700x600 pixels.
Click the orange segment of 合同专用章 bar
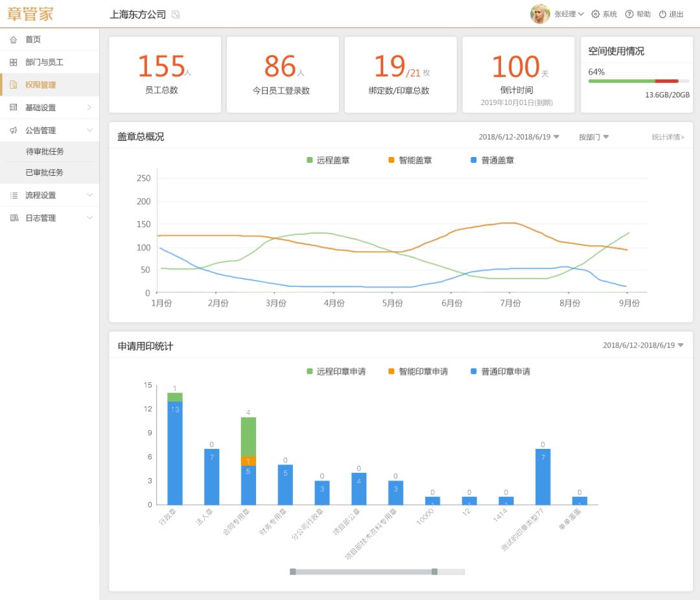coord(249,461)
